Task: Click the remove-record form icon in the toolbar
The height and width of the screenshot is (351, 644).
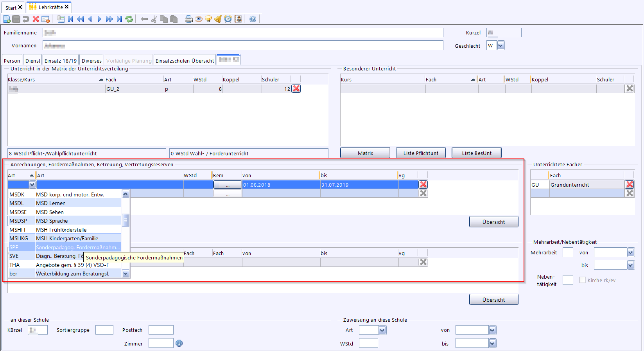Action: tap(45, 19)
